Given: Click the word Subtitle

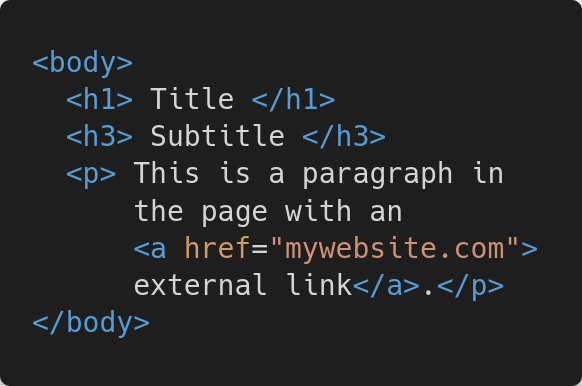Looking at the screenshot, I should 218,136.
